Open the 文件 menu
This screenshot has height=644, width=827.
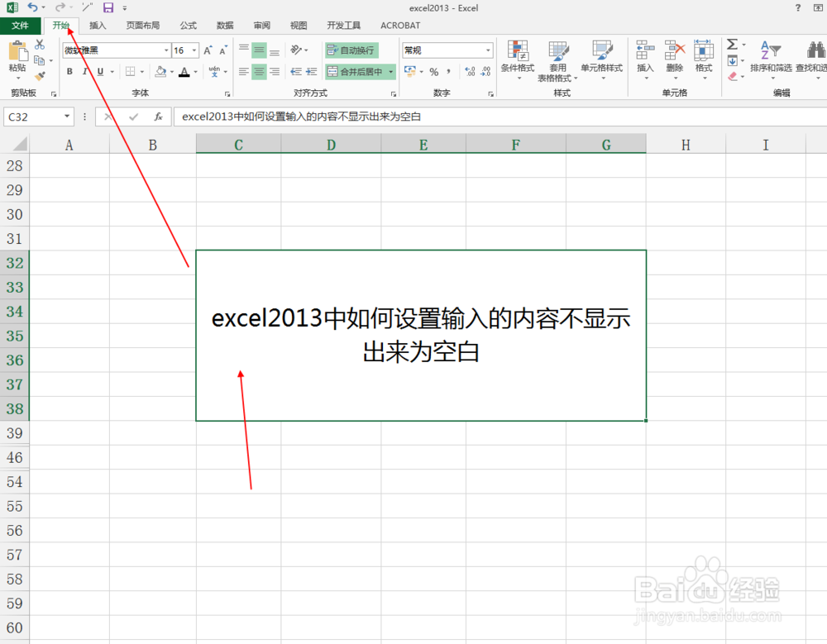click(22, 25)
